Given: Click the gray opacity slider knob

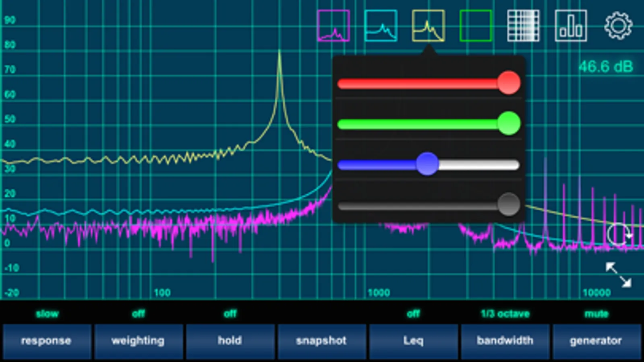Looking at the screenshot, I should [x=509, y=204].
